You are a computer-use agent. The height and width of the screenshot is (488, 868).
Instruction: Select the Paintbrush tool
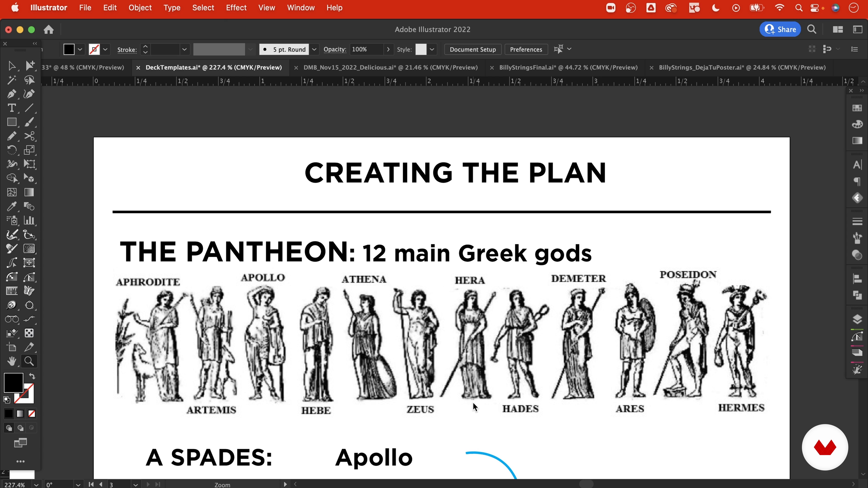[x=30, y=122]
